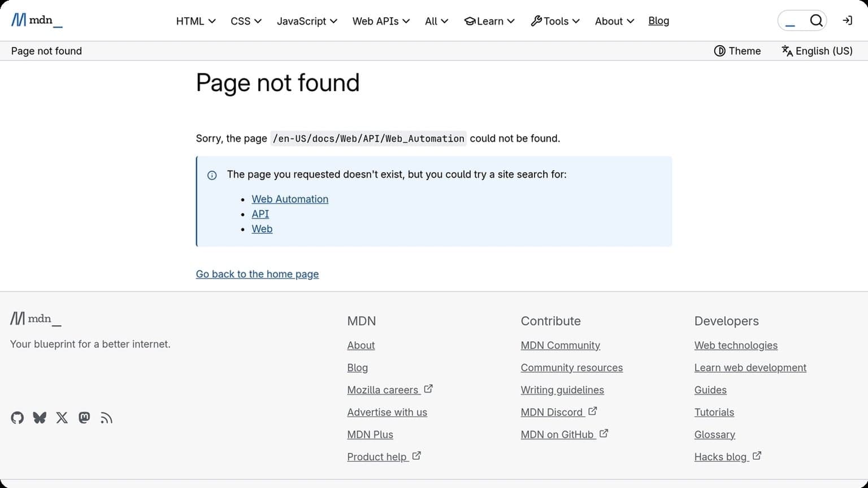The image size is (868, 488).
Task: Search the site for Web Automation
Action: (290, 199)
